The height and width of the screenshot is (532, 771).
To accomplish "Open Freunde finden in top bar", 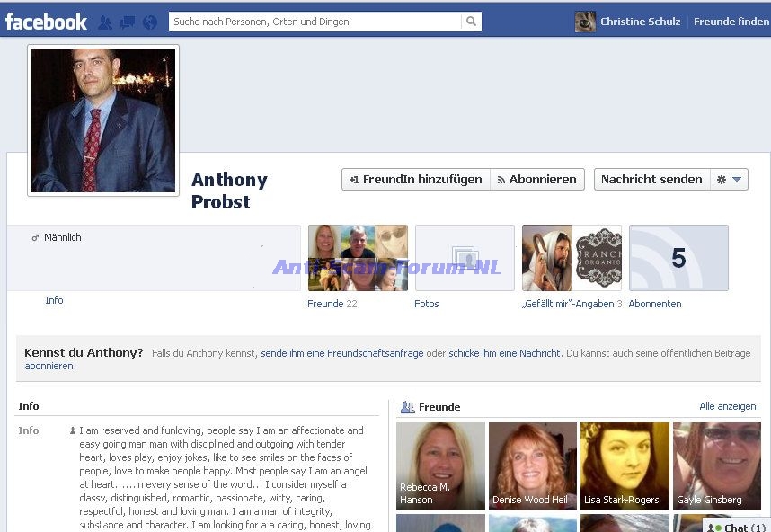I will [731, 22].
